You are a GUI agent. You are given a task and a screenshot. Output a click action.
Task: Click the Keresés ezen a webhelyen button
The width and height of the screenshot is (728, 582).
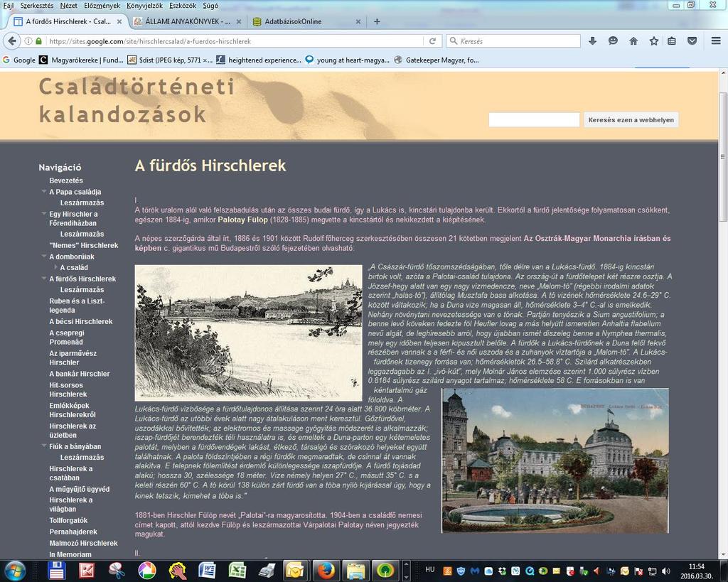pyautogui.click(x=631, y=120)
